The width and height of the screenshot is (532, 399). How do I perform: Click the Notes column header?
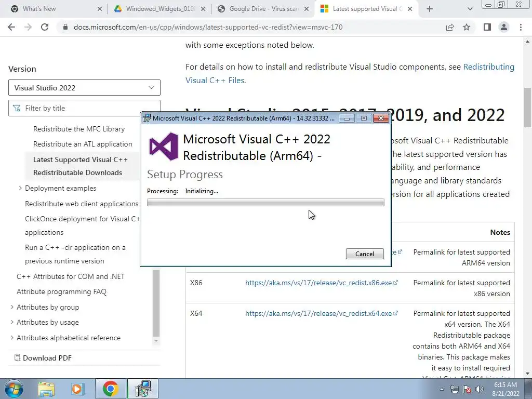(500, 232)
